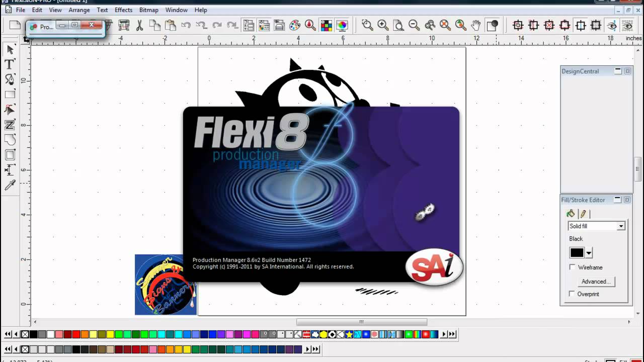The height and width of the screenshot is (362, 644).
Task: Toggle the show guides eye icon
Action: pos(612,25)
